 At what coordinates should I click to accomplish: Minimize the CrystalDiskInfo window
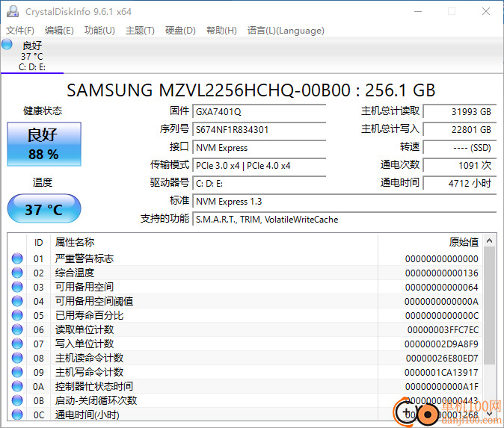tap(418, 11)
